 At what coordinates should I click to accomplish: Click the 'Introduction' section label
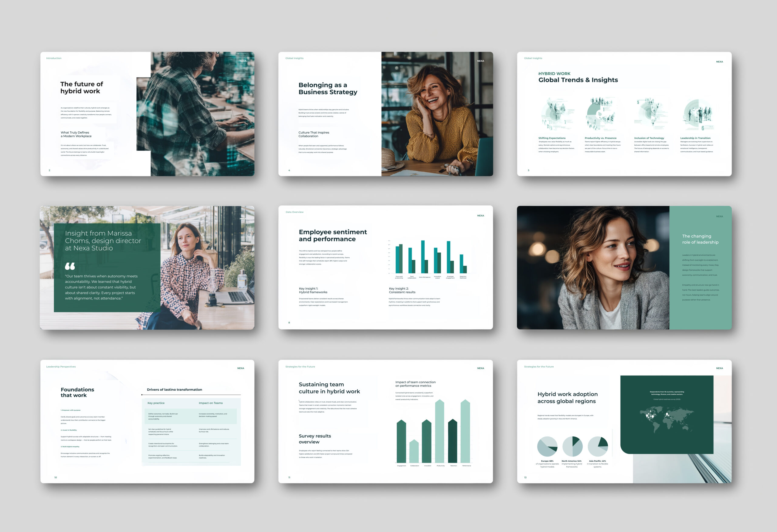(54, 58)
